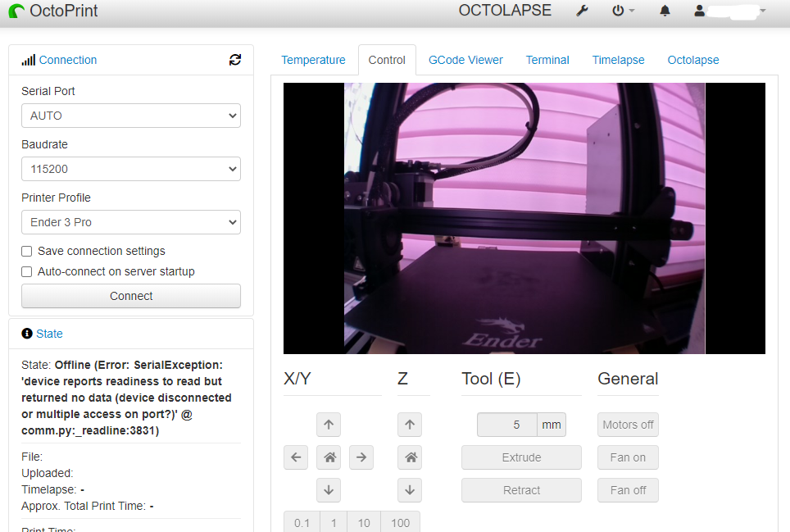Select the Control tab

(x=387, y=60)
